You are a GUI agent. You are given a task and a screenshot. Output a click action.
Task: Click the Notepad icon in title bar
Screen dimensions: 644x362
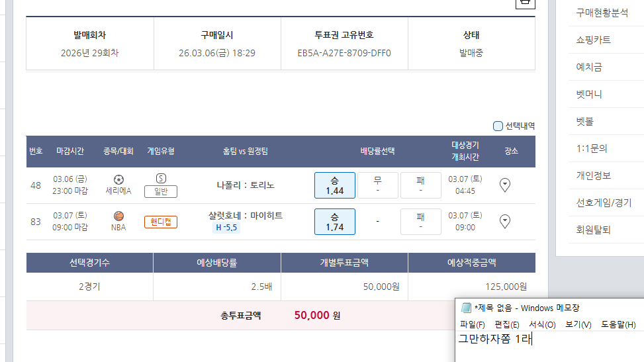[x=466, y=307]
